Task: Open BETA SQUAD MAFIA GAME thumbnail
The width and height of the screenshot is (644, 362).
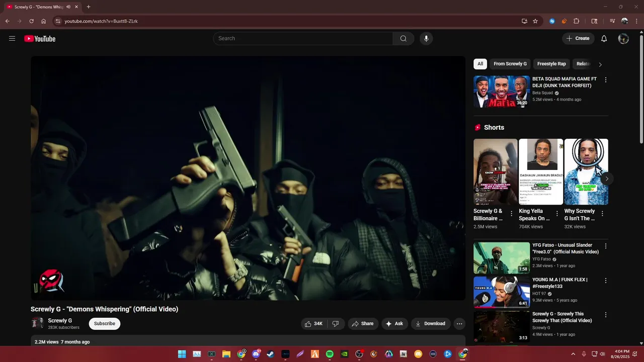Action: (502, 92)
